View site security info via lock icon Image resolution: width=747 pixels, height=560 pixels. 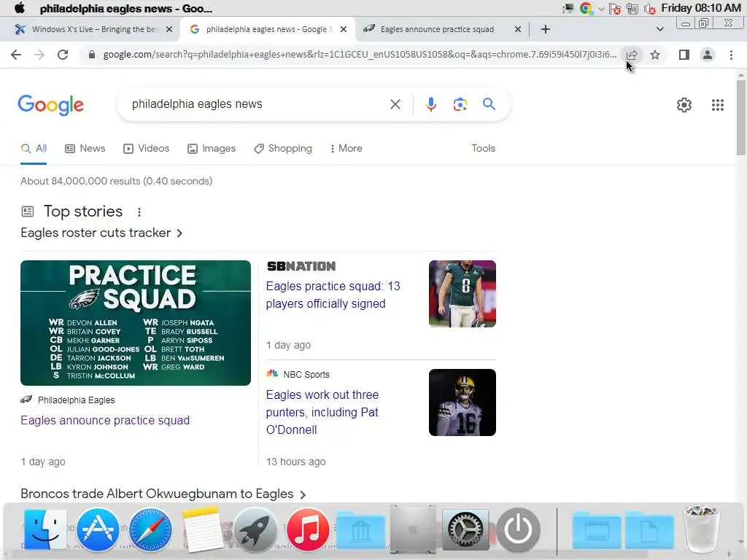(91, 55)
